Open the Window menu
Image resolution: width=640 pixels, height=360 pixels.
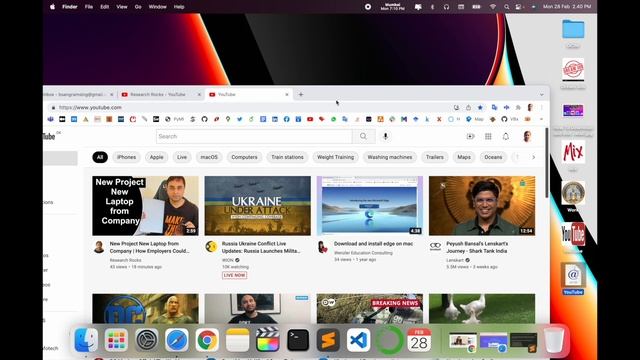pyautogui.click(x=158, y=7)
